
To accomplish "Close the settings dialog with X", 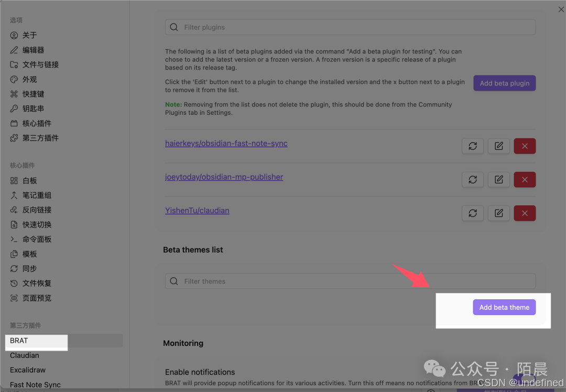I will point(561,9).
